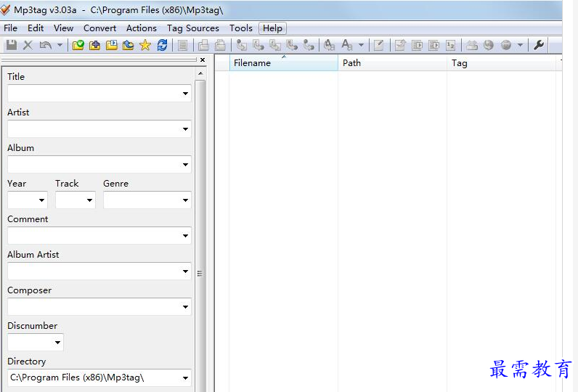The width and height of the screenshot is (578, 392).
Task: Click the Auto-numbering wizard icon
Action: click(x=451, y=45)
